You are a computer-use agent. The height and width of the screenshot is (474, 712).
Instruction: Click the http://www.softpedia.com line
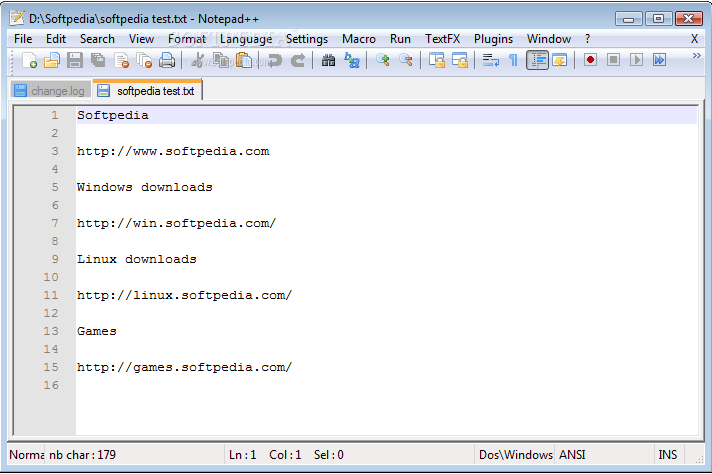pyautogui.click(x=173, y=151)
